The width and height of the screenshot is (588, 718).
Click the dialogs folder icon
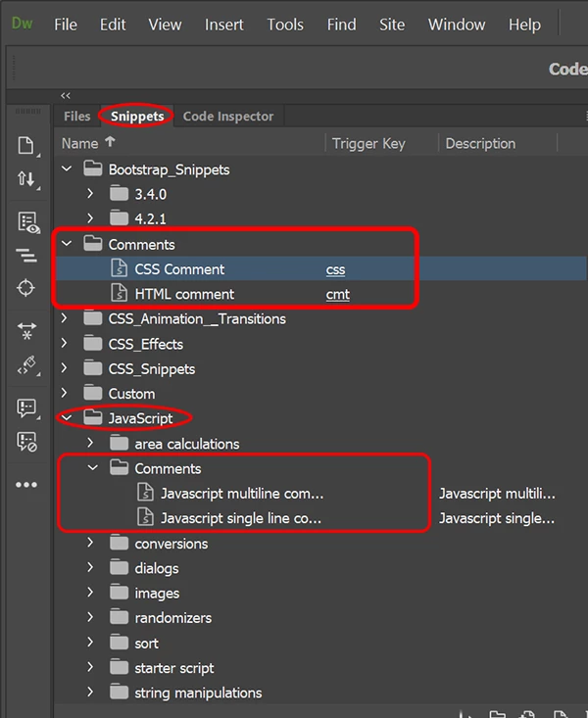(x=120, y=567)
